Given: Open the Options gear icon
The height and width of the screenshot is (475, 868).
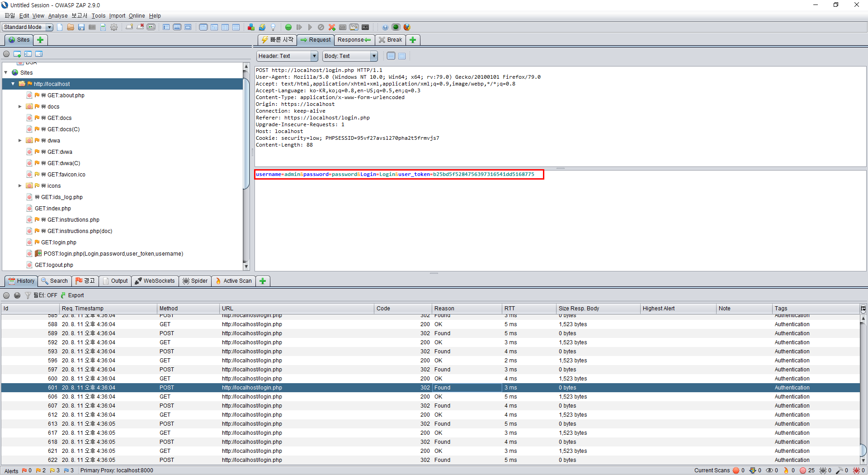Looking at the screenshot, I should click(114, 27).
